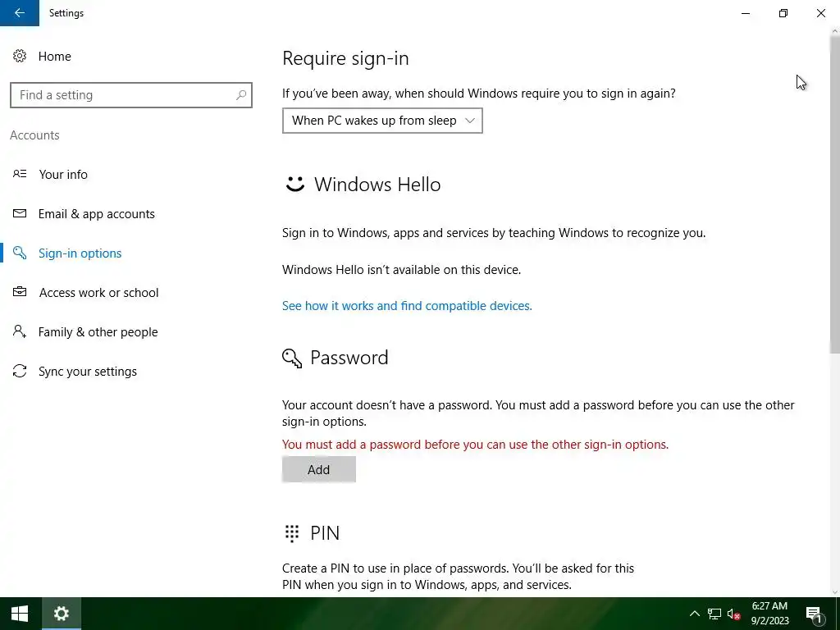Focus the Find a setting search box

click(x=131, y=95)
